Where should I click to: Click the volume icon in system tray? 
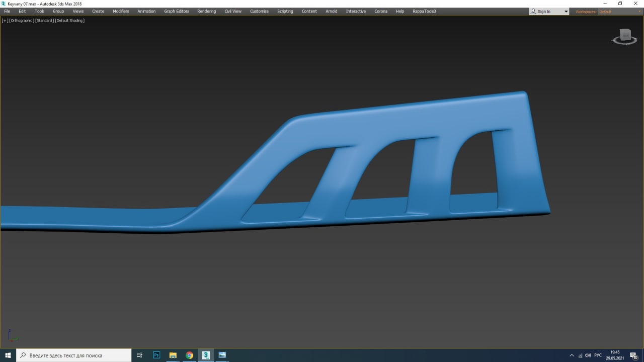click(x=588, y=355)
